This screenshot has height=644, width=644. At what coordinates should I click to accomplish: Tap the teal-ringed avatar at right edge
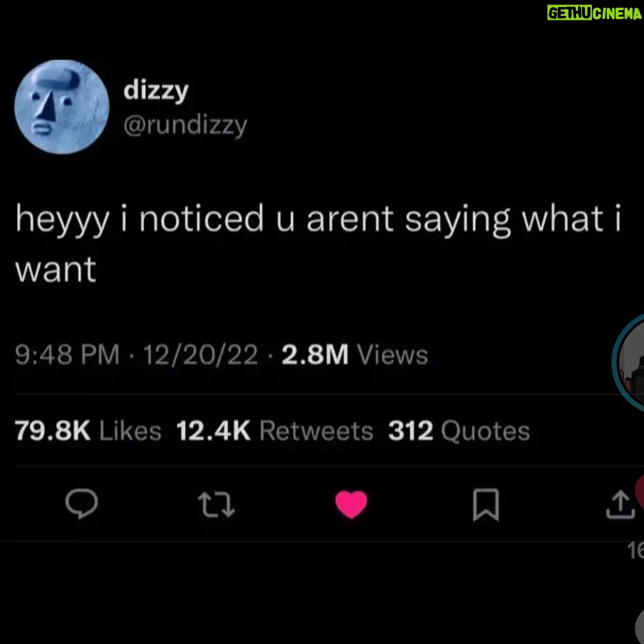(628, 363)
